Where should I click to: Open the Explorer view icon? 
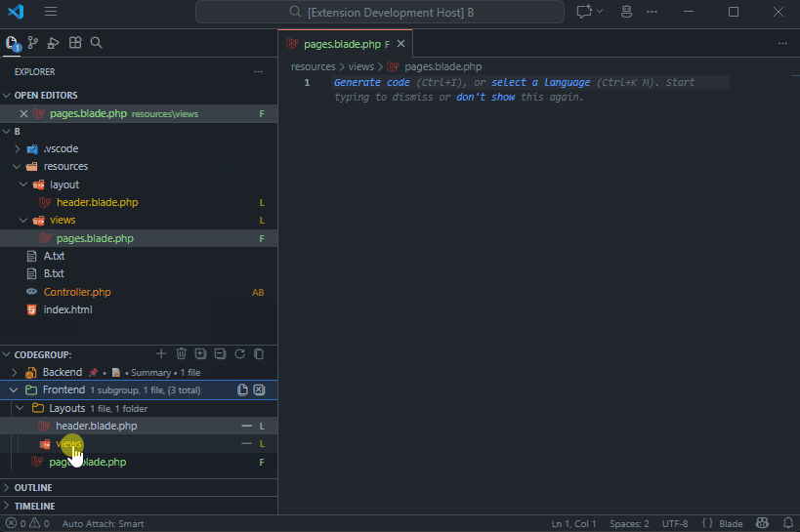point(13,43)
